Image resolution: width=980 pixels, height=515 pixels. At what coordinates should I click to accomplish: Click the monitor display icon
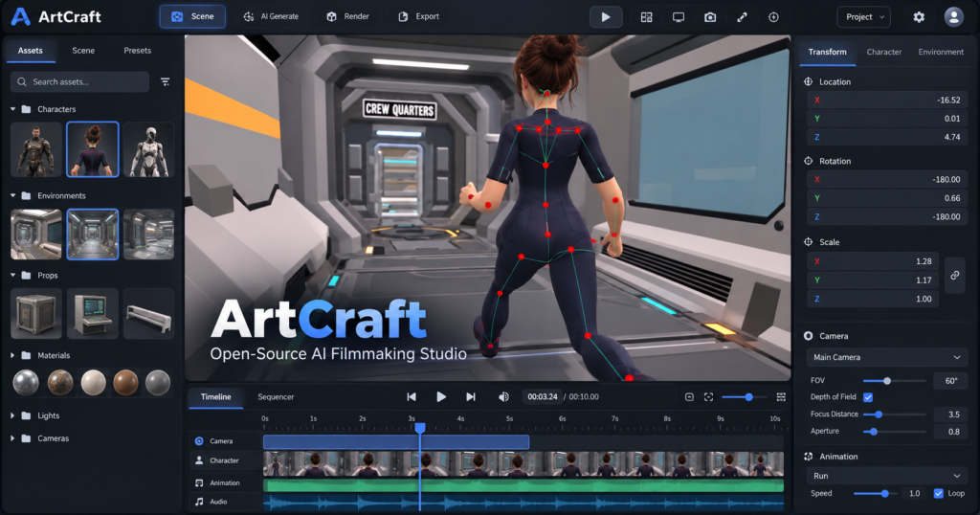[x=679, y=17]
